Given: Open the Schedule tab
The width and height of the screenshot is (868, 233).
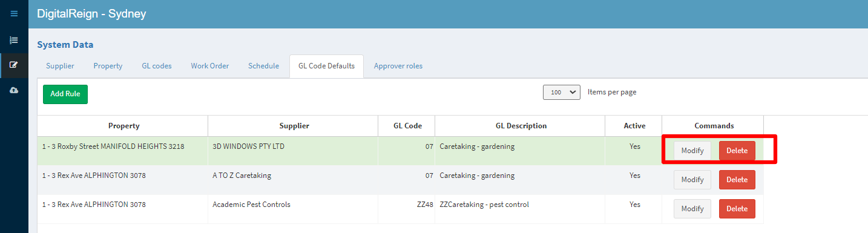Looking at the screenshot, I should point(263,66).
